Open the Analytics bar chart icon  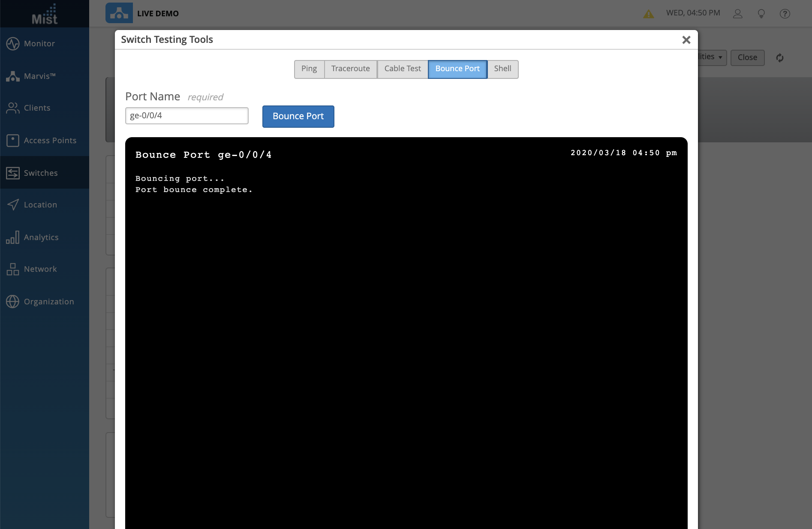tap(13, 237)
